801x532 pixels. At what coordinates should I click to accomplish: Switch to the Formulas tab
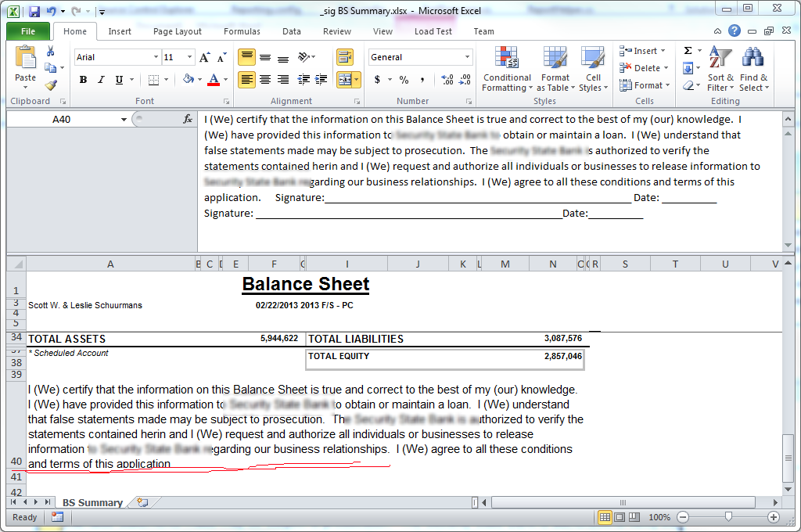[x=242, y=31]
